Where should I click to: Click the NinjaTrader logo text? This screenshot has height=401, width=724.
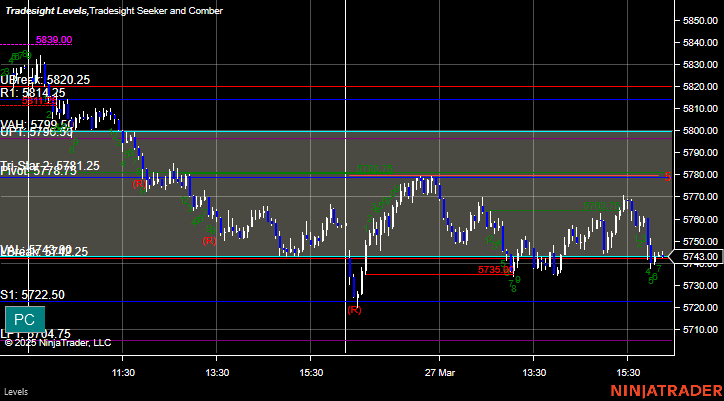click(x=666, y=390)
